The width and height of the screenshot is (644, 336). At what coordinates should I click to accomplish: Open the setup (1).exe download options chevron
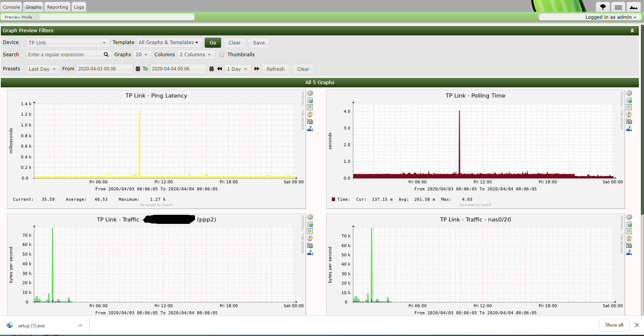coord(80,325)
